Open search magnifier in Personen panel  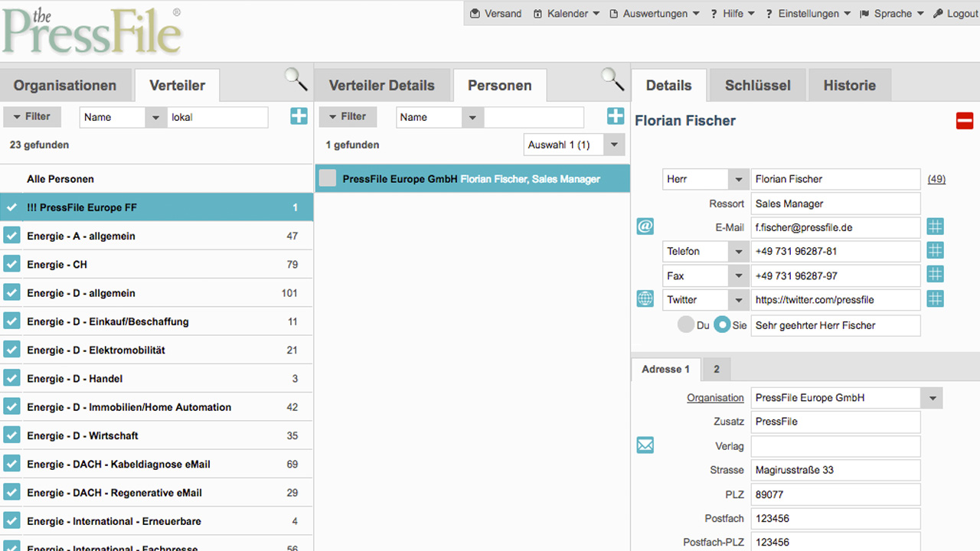612,79
